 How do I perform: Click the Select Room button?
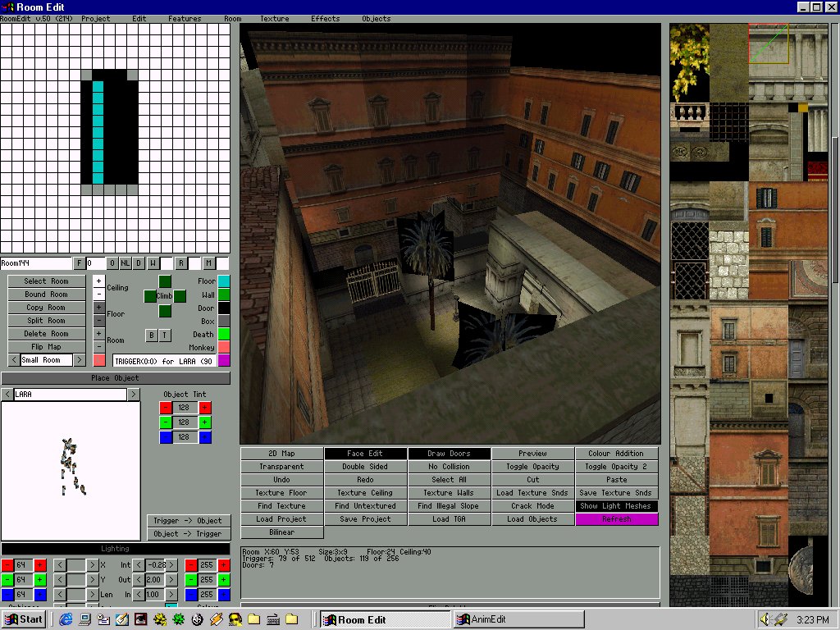click(x=47, y=281)
